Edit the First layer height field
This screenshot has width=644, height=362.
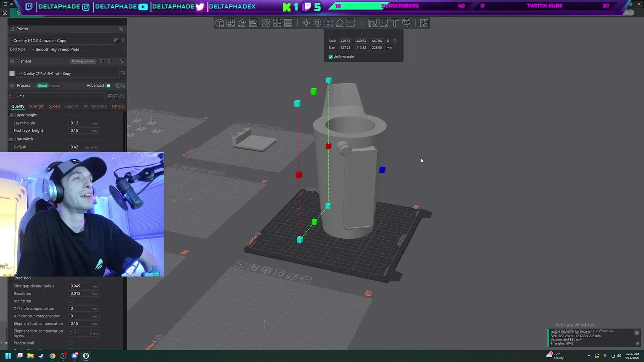[x=84, y=130]
